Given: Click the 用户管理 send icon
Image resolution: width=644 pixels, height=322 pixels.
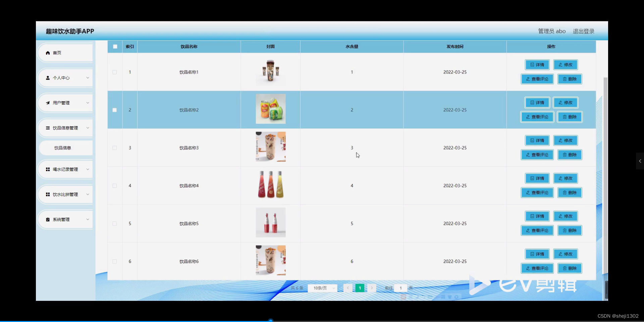Looking at the screenshot, I should (48, 103).
